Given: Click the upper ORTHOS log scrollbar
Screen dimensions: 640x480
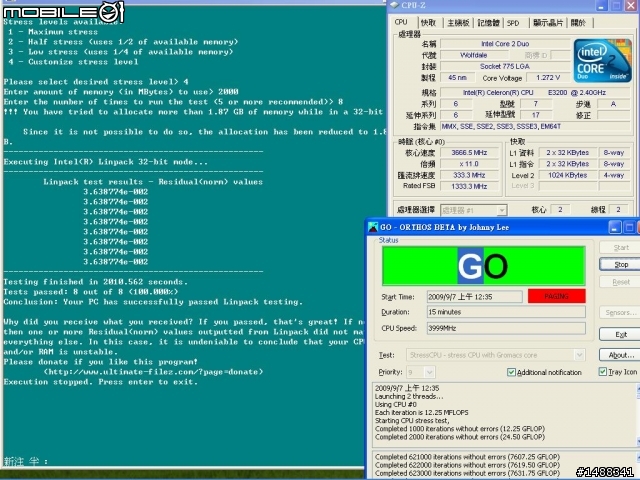Looking at the screenshot, I should (638, 415).
